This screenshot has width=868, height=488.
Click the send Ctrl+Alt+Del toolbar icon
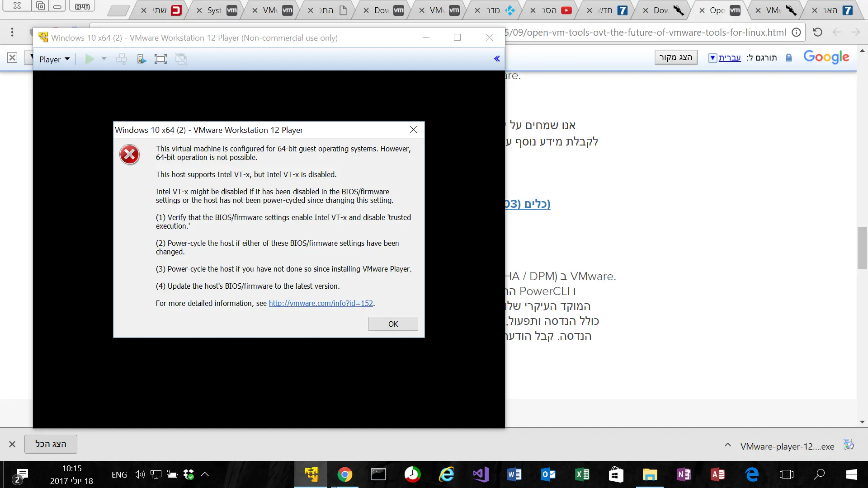tap(121, 59)
